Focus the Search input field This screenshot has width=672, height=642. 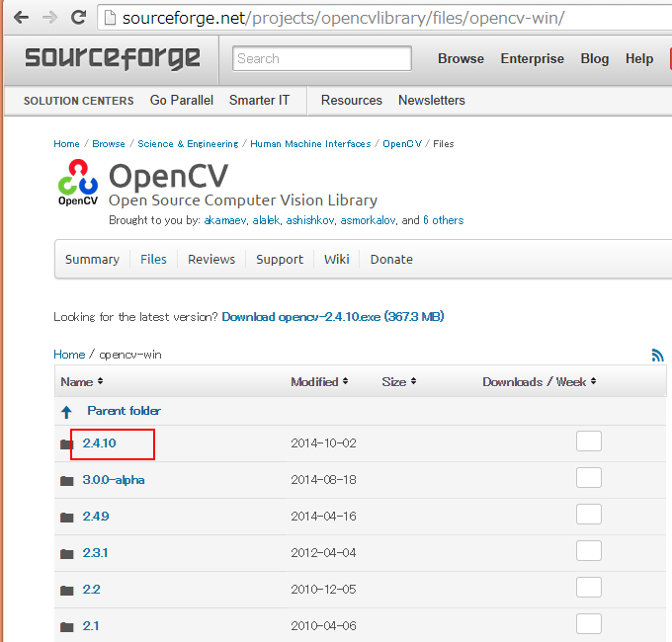pyautogui.click(x=322, y=58)
